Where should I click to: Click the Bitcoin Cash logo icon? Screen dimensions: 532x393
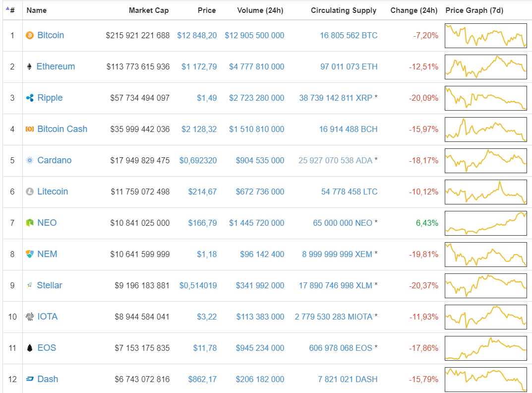[x=30, y=129]
